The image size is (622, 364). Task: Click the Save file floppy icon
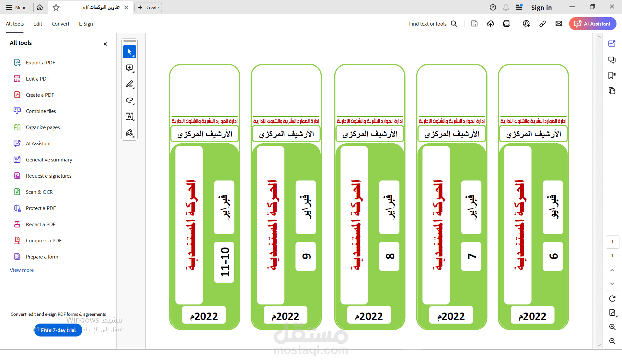pyautogui.click(x=474, y=24)
